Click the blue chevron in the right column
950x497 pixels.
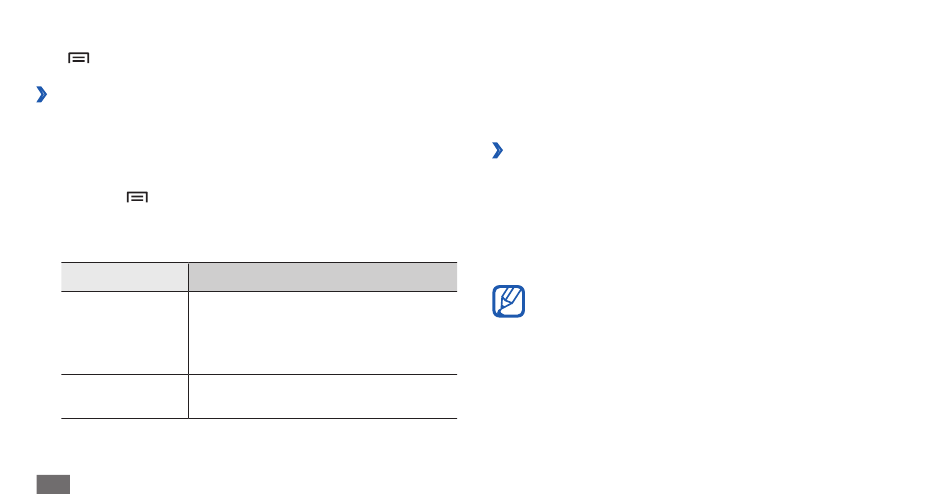click(x=497, y=150)
